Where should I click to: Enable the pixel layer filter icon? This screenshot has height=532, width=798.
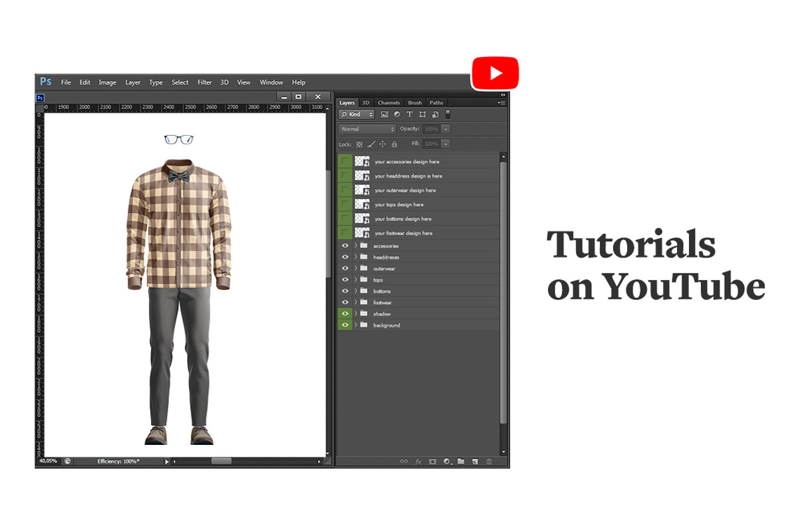(x=384, y=114)
